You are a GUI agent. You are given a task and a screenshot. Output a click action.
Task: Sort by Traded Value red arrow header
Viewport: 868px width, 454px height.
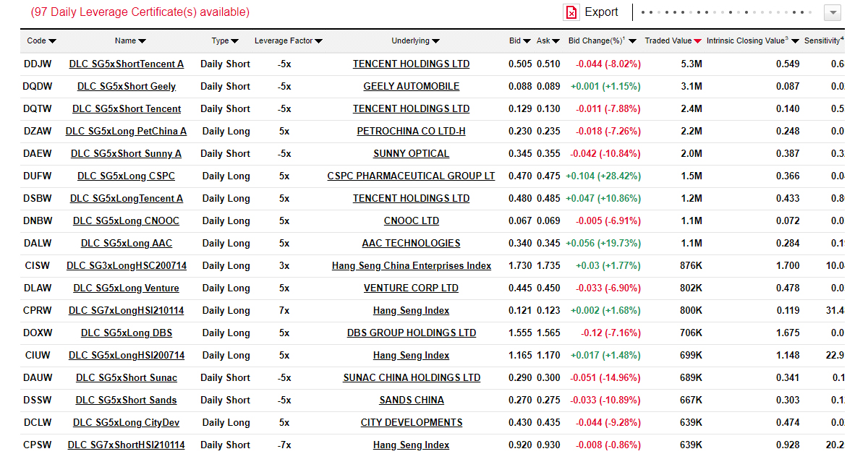[673, 41]
